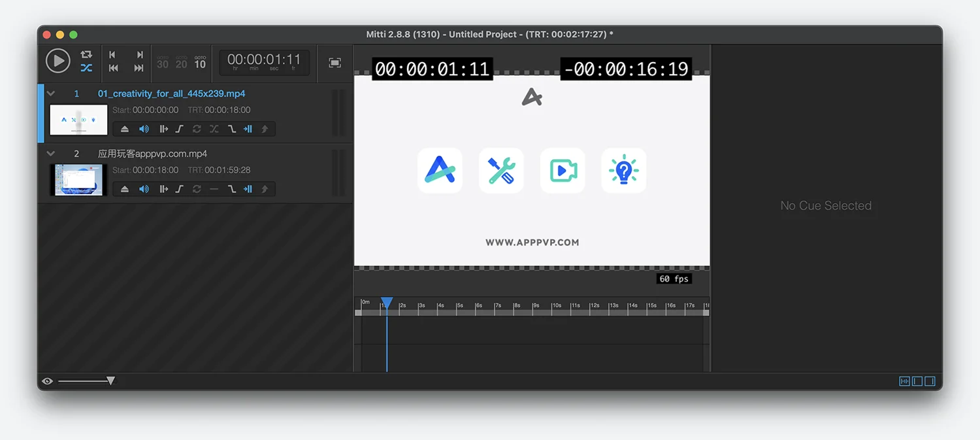This screenshot has width=980, height=440.
Task: Toggle the fade-out icon on cue 2
Action: pyautogui.click(x=231, y=189)
